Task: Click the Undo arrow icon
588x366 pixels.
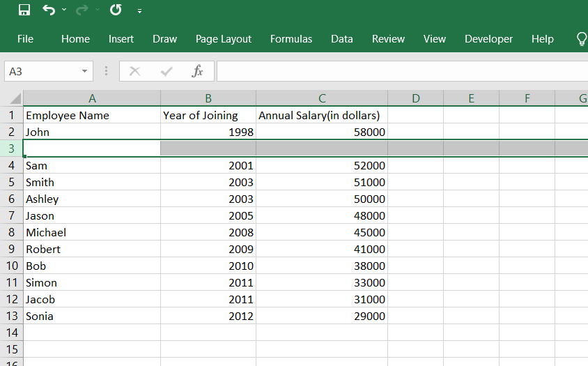Action: click(48, 10)
